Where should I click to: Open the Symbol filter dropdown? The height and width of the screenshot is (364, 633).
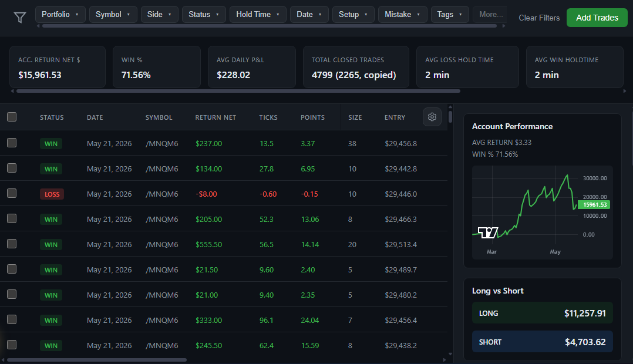[113, 15]
